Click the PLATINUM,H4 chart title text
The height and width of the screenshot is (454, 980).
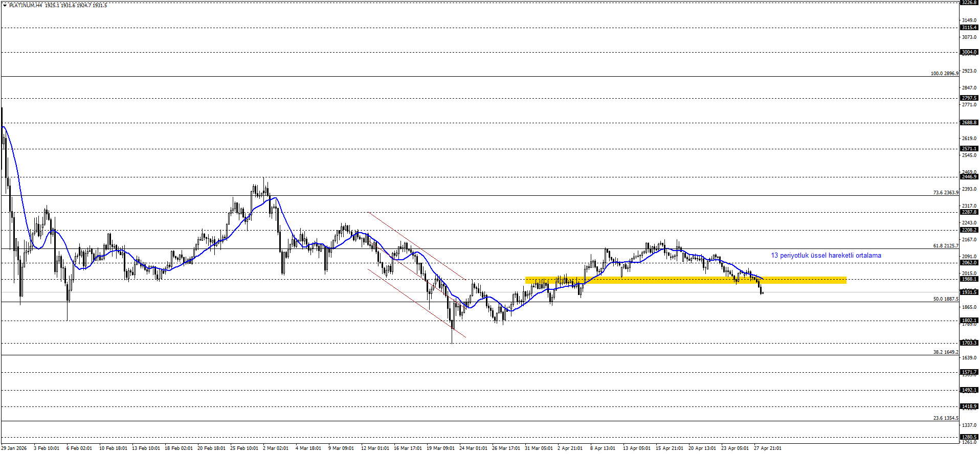tap(26, 6)
